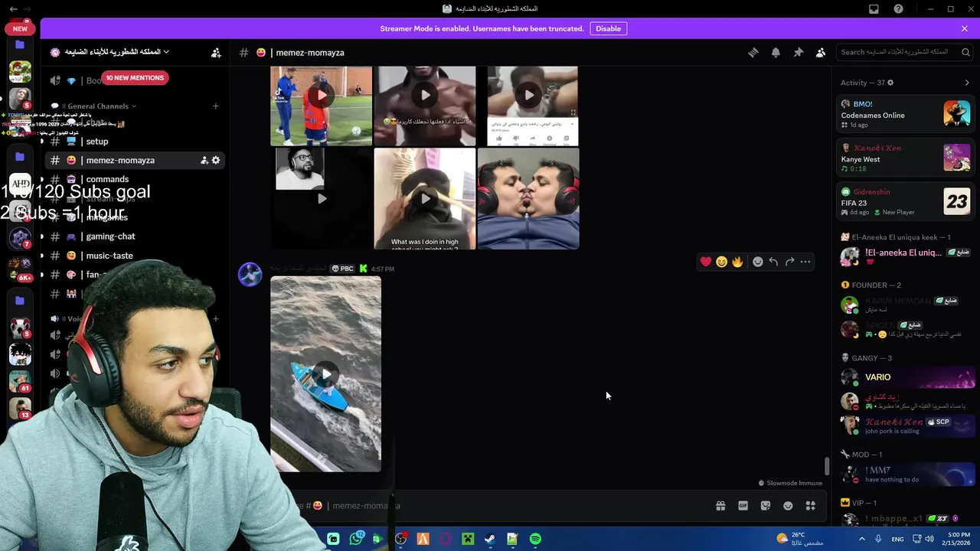Screen dimensions: 980x551
Task: Open server icon with 6K+ badge
Action: pyautogui.click(x=20, y=269)
